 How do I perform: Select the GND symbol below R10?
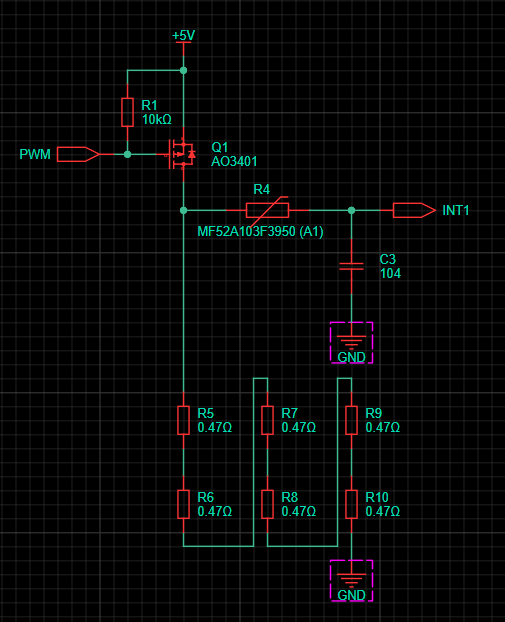(x=351, y=581)
